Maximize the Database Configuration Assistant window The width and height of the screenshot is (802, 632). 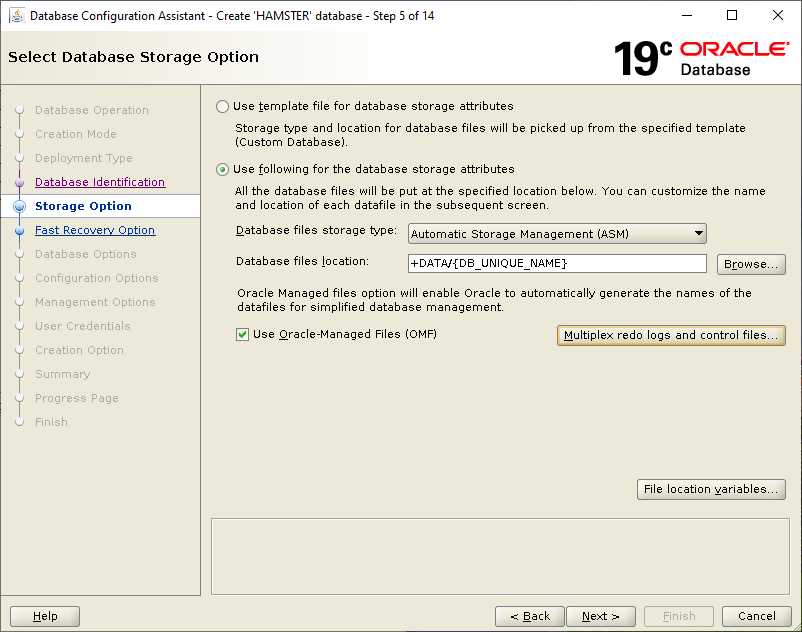click(x=732, y=15)
